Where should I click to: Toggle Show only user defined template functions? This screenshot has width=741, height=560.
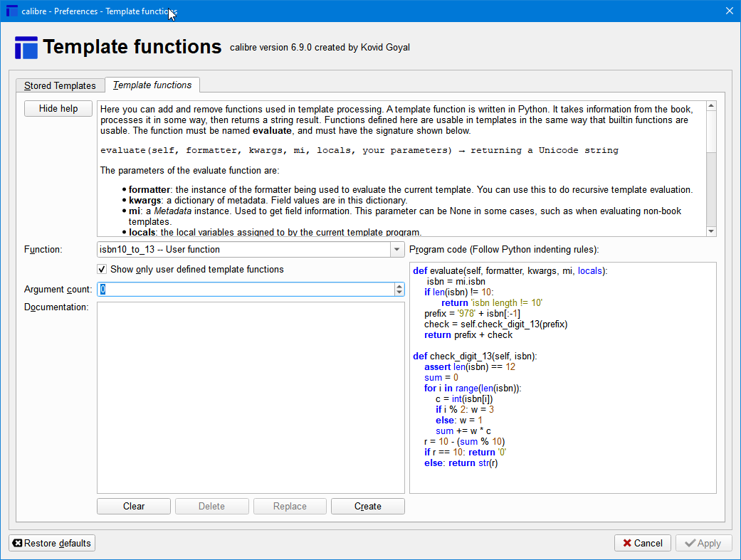(103, 270)
